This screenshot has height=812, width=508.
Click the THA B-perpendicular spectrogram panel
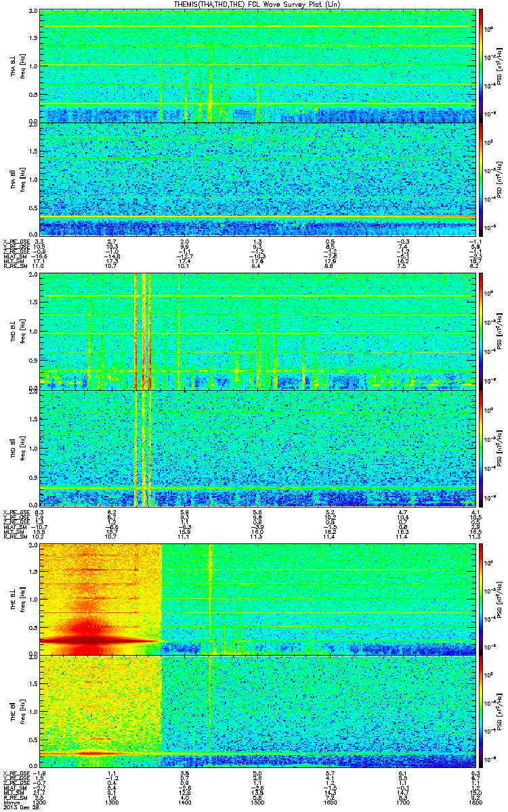pos(257,66)
